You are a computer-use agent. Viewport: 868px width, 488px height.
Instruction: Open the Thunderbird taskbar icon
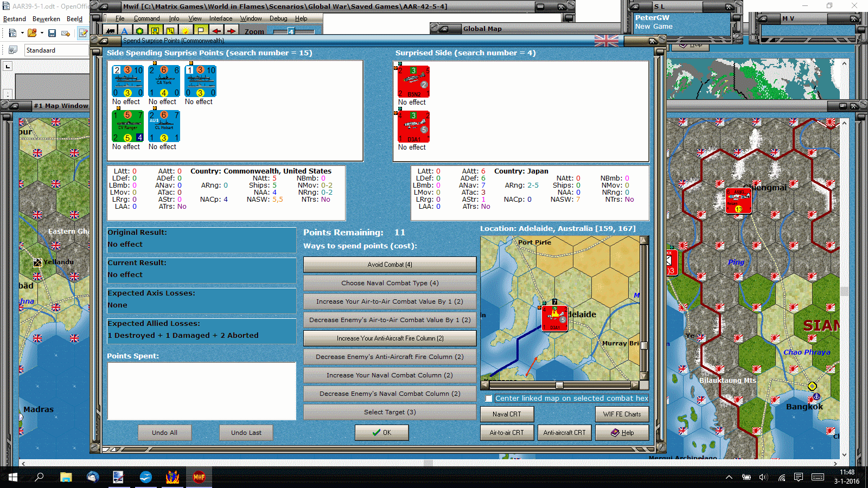point(92,477)
